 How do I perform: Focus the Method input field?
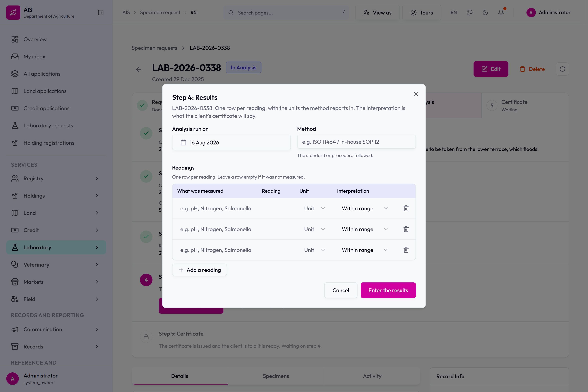click(356, 142)
